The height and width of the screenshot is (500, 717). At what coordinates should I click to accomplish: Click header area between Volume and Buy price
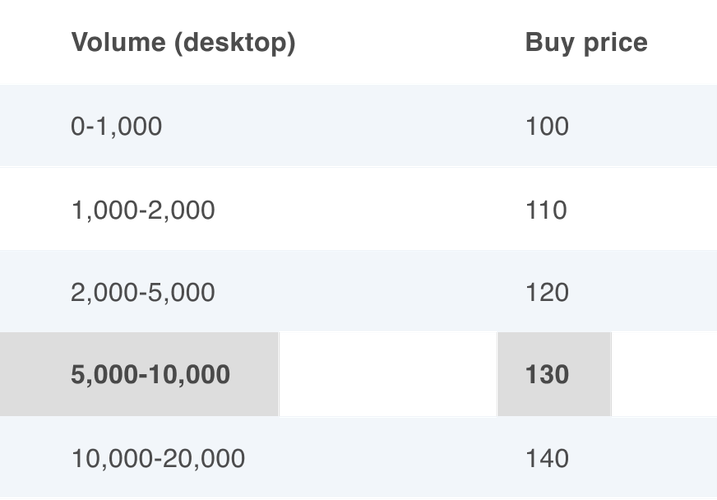(x=410, y=43)
